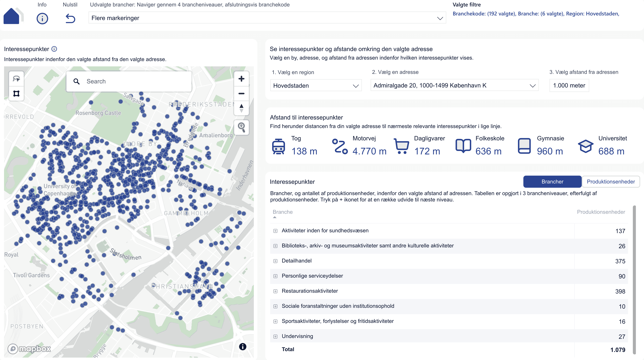Open map attribution info icon

[243, 347]
